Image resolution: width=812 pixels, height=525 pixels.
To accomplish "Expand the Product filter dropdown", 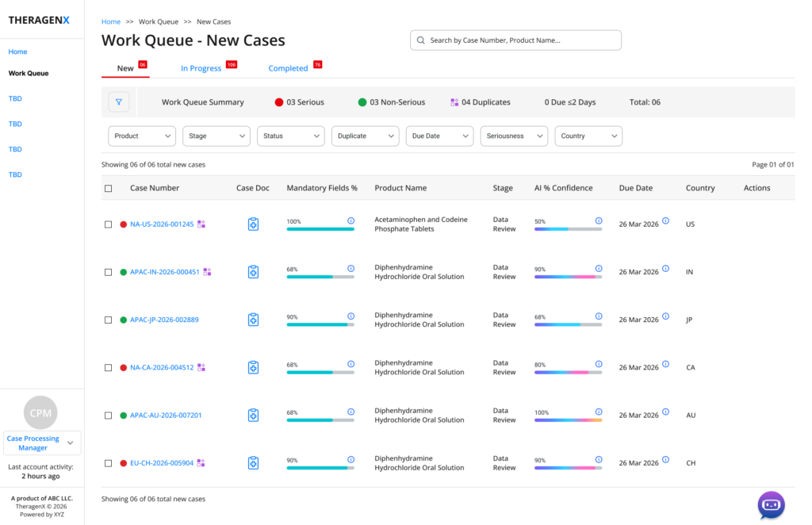I will (142, 136).
